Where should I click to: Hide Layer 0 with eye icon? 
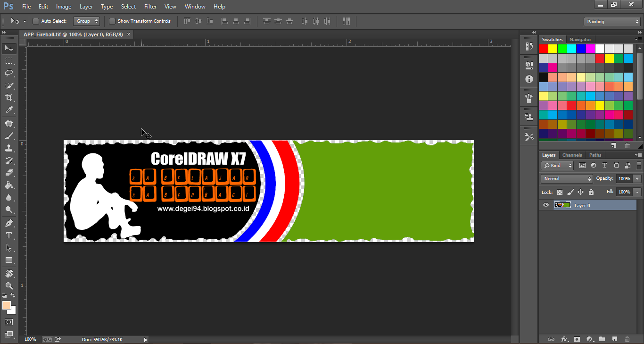click(x=546, y=205)
